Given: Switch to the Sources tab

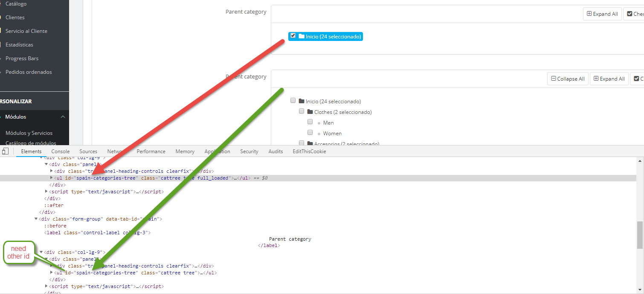Looking at the screenshot, I should click(x=88, y=151).
